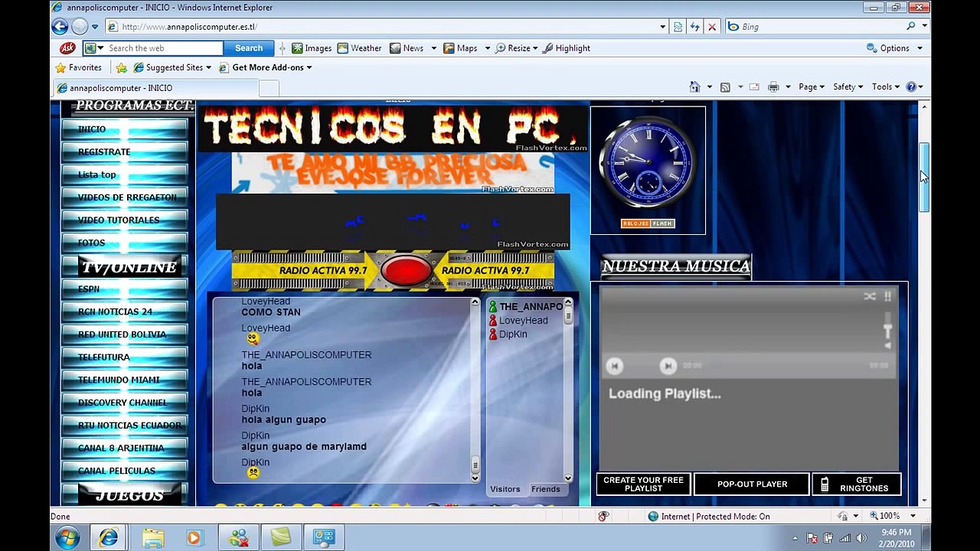Click previous track in music player
Image resolution: width=980 pixels, height=551 pixels.
[x=614, y=366]
